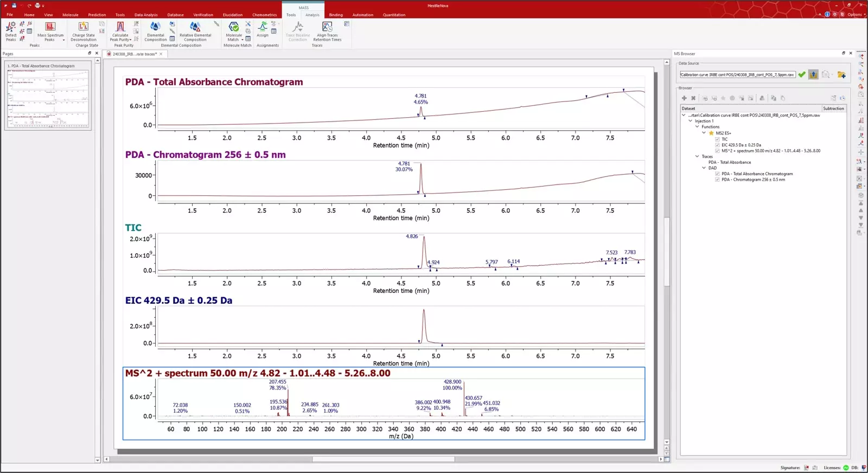The image size is (868, 473).
Task: Open Charge State Deconvolution tool
Action: (83, 30)
